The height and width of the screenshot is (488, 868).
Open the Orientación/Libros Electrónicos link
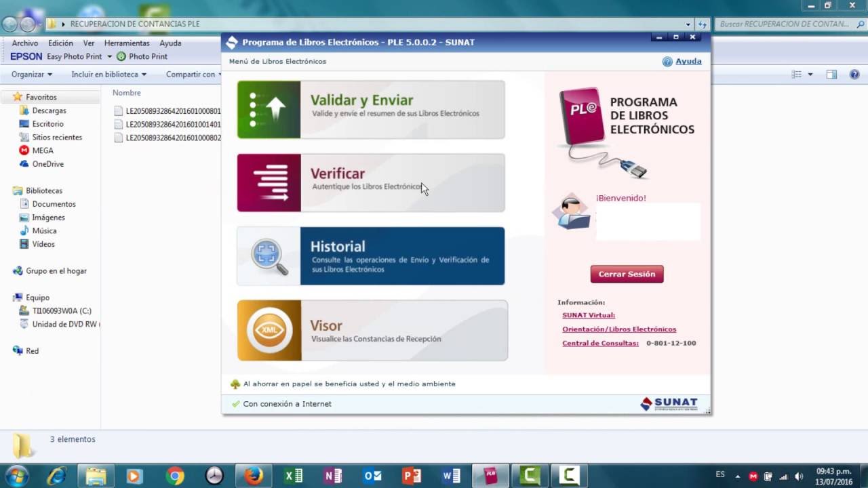click(x=619, y=329)
